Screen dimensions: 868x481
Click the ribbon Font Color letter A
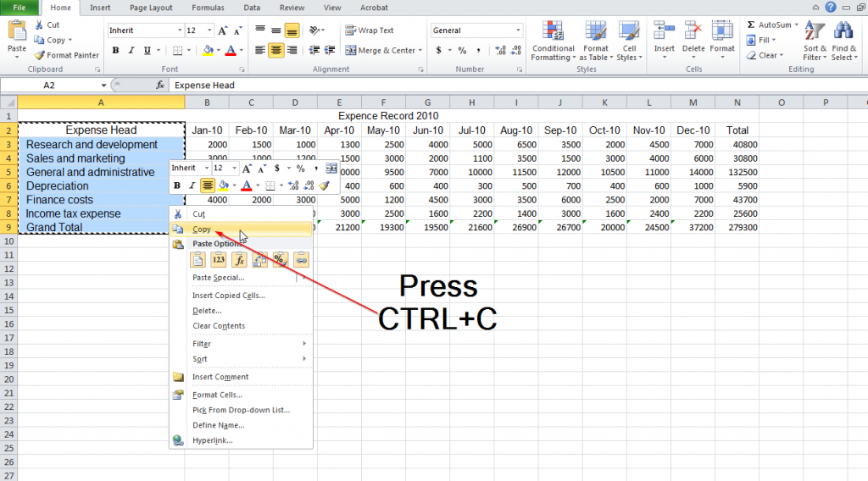pyautogui.click(x=231, y=50)
